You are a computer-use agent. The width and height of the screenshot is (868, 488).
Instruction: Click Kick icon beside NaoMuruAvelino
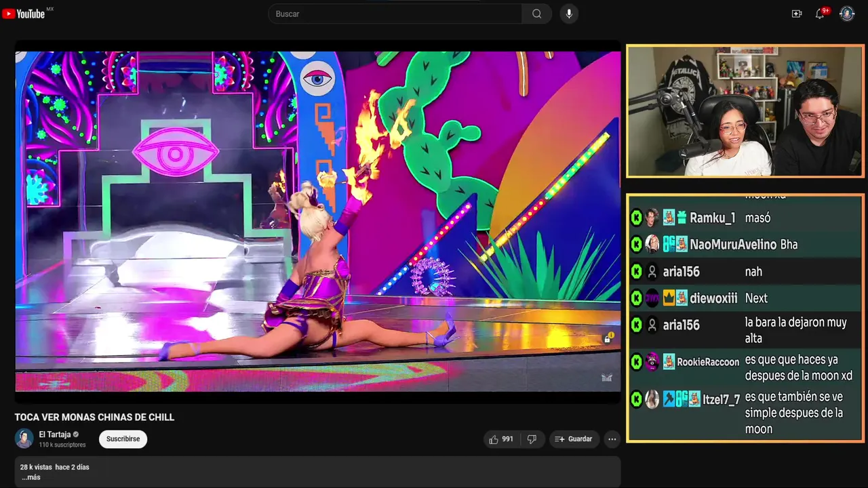[x=636, y=245]
